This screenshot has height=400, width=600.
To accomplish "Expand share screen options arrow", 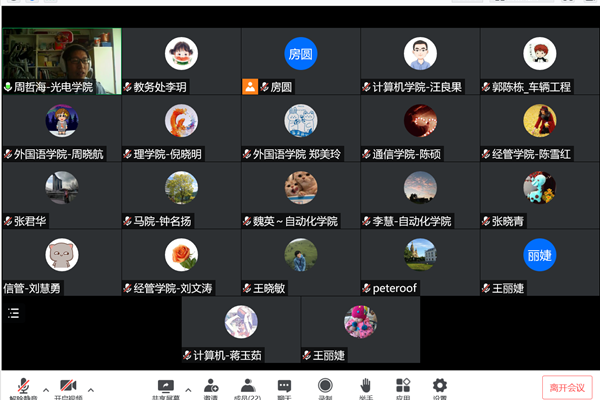I will click(188, 388).
